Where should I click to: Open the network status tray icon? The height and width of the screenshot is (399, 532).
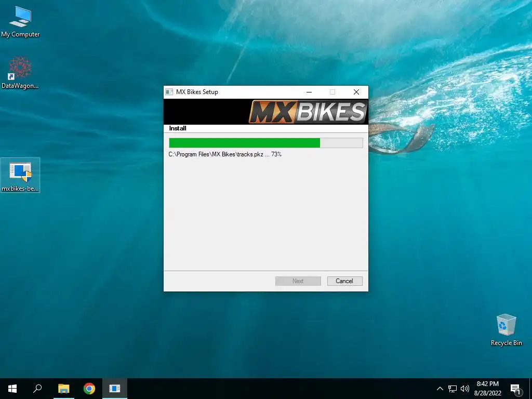tap(453, 389)
